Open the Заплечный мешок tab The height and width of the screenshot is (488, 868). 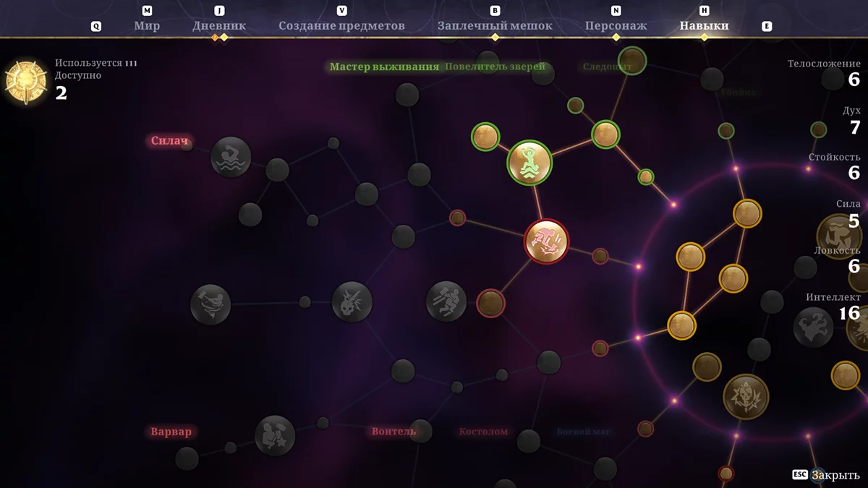(x=495, y=26)
